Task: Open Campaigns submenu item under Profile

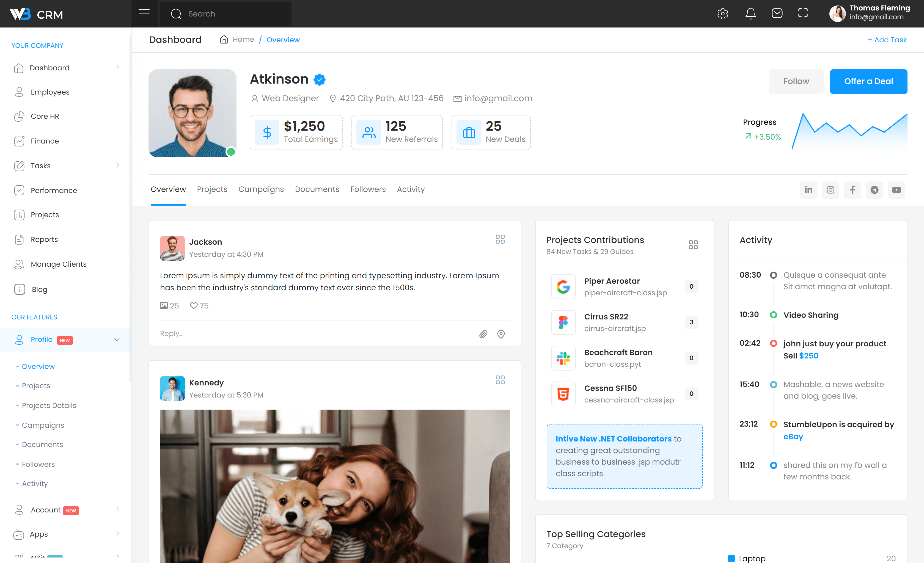Action: point(43,425)
